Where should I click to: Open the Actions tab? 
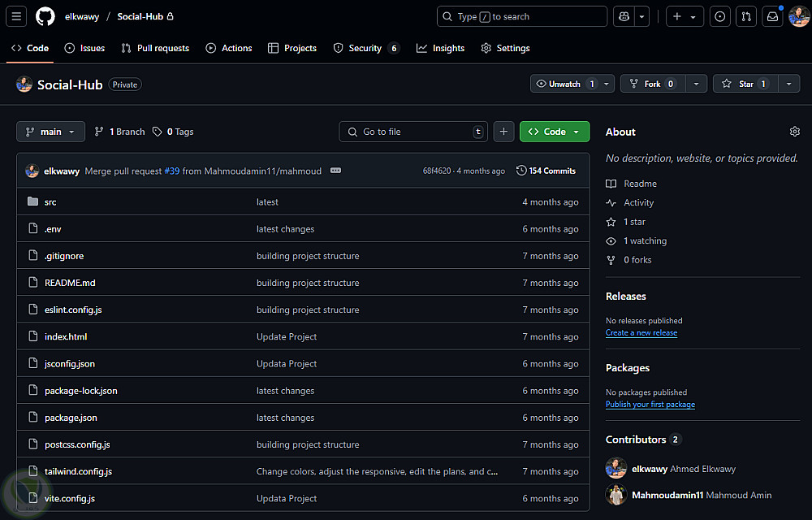click(229, 48)
